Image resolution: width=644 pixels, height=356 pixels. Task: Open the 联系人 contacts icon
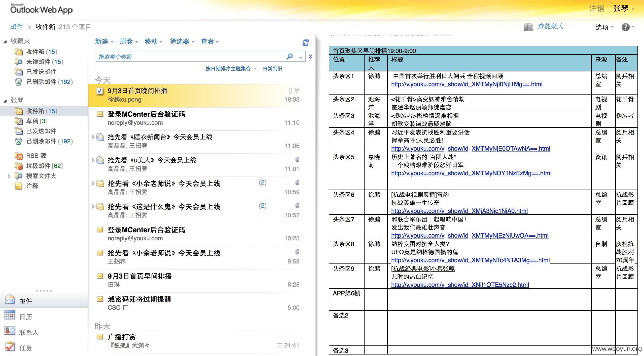pyautogui.click(x=10, y=331)
